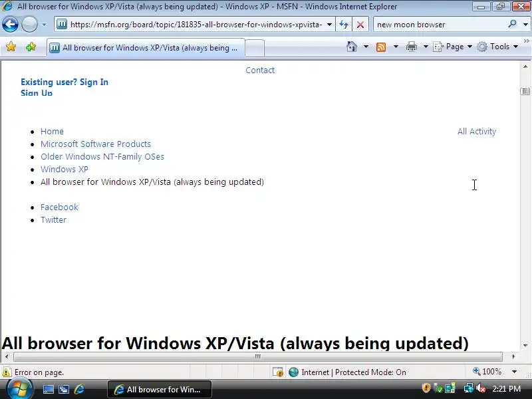Image resolution: width=532 pixels, height=399 pixels.
Task: Click the 2:21 PM clock
Action: coord(507,388)
